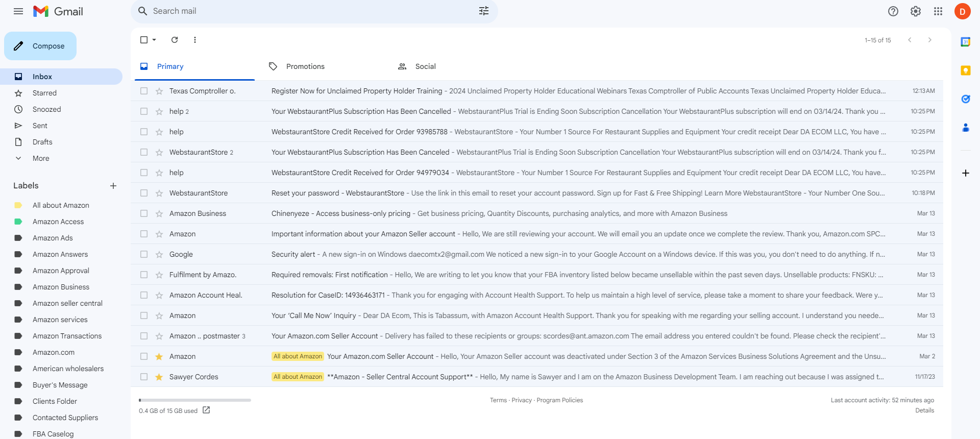This screenshot has width=980, height=439.
Task: Unstar the Amazon Mar 2 email
Action: pyautogui.click(x=159, y=356)
